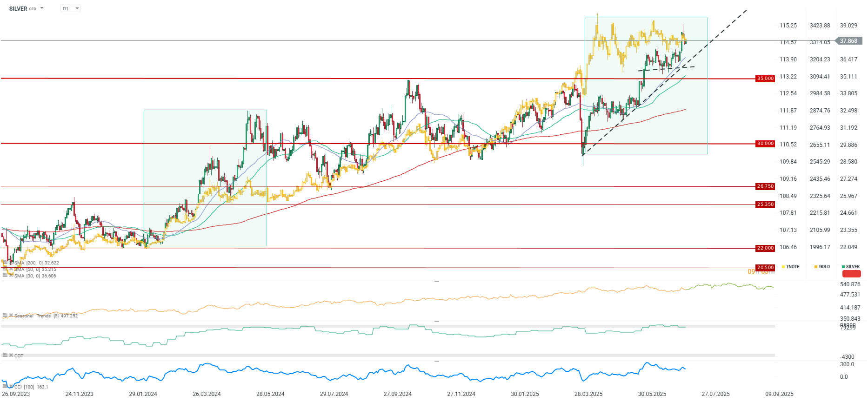Open settings icon for COT indicator
Image resolution: width=868 pixels, height=402 pixels.
pyautogui.click(x=5, y=356)
